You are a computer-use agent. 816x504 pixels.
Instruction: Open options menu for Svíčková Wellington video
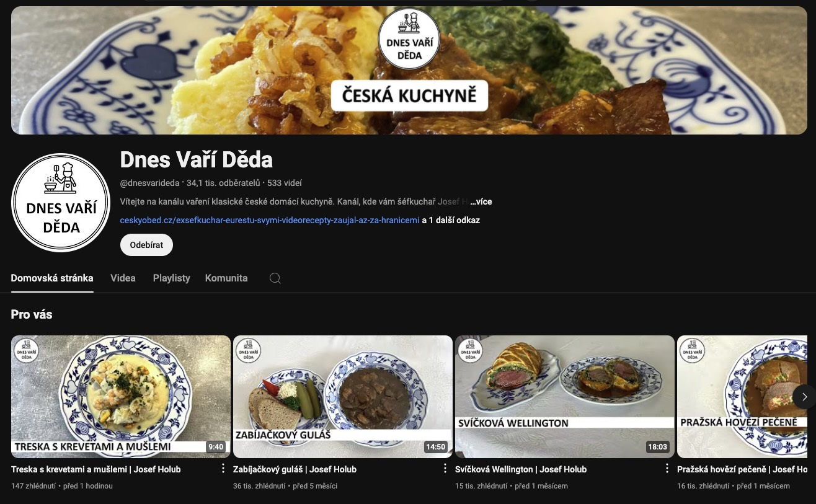click(667, 469)
